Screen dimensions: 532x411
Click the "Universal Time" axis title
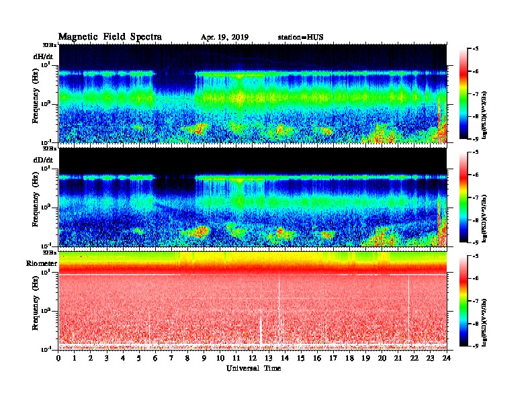tap(253, 368)
